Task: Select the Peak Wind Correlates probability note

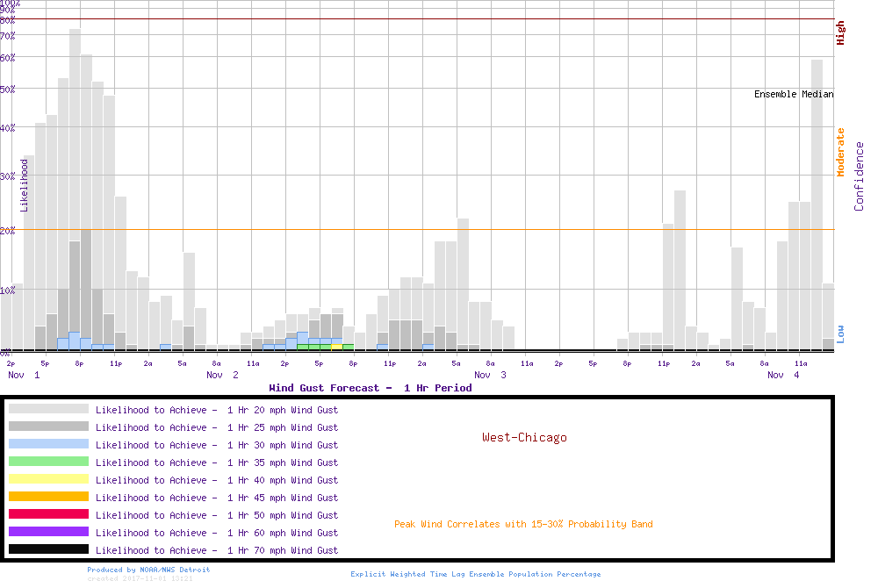Action: pyautogui.click(x=523, y=524)
